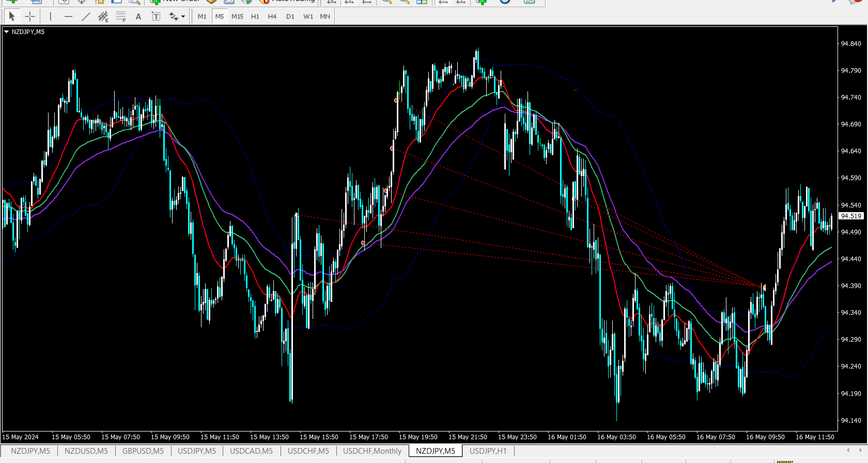Image resolution: width=868 pixels, height=463 pixels.
Task: Activate the crosshair tool
Action: [30, 17]
